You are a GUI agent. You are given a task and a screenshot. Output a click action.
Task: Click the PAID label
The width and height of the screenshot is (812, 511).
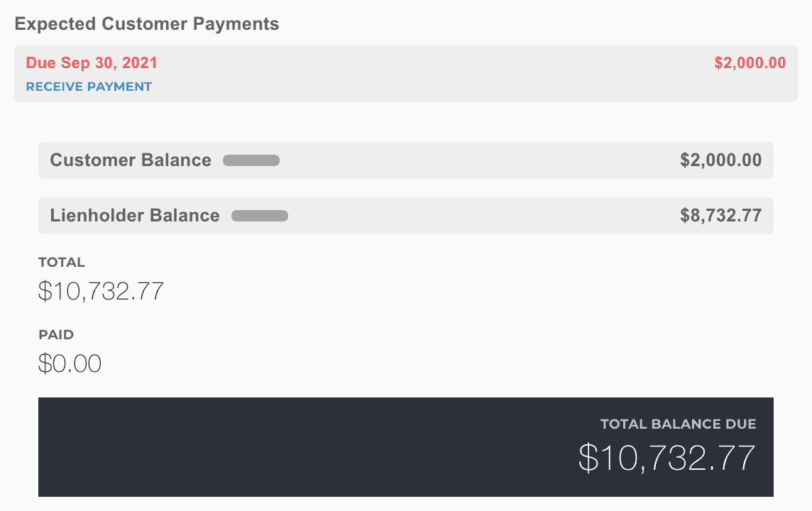pyautogui.click(x=56, y=335)
